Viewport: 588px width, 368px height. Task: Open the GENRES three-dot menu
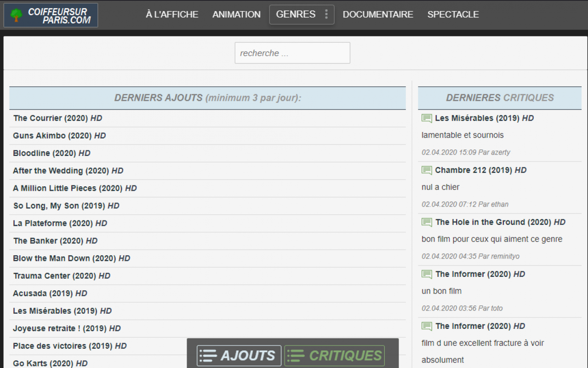[x=326, y=14]
